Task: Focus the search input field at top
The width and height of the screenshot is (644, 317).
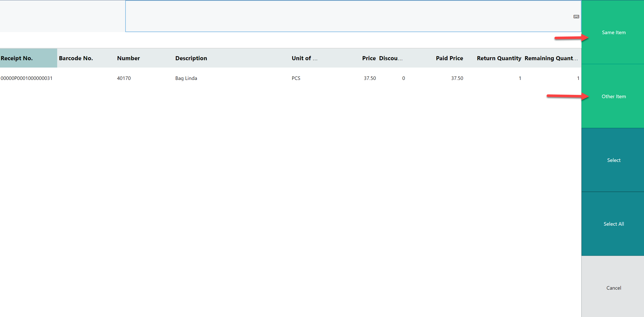Action: point(349,16)
